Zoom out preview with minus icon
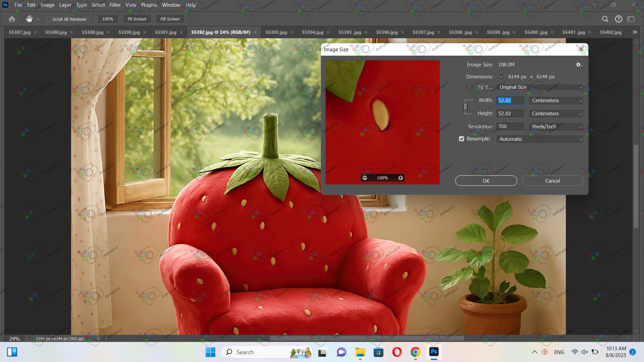Viewport: 644px width, 362px height. coord(365,178)
